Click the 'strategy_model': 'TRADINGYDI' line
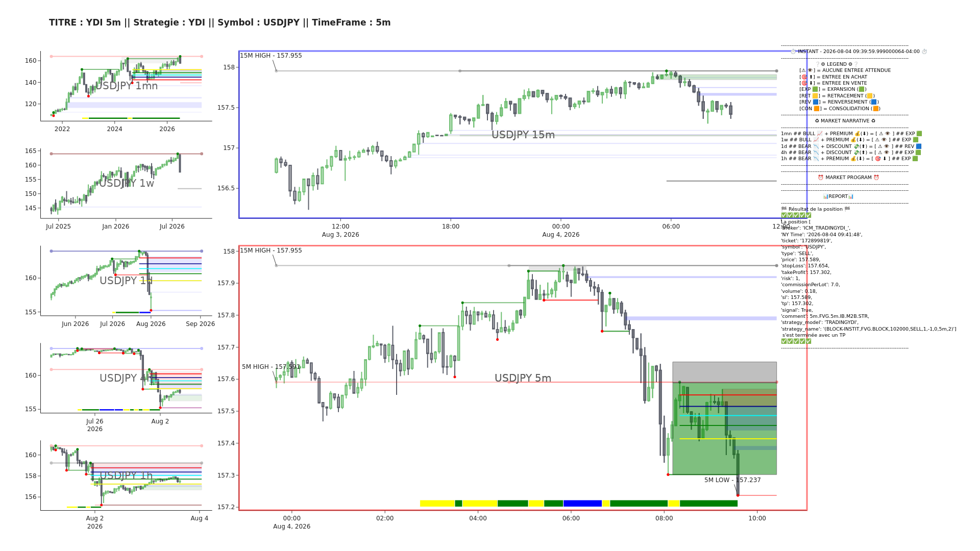Image resolution: width=980 pixels, height=551 pixels. click(x=820, y=322)
